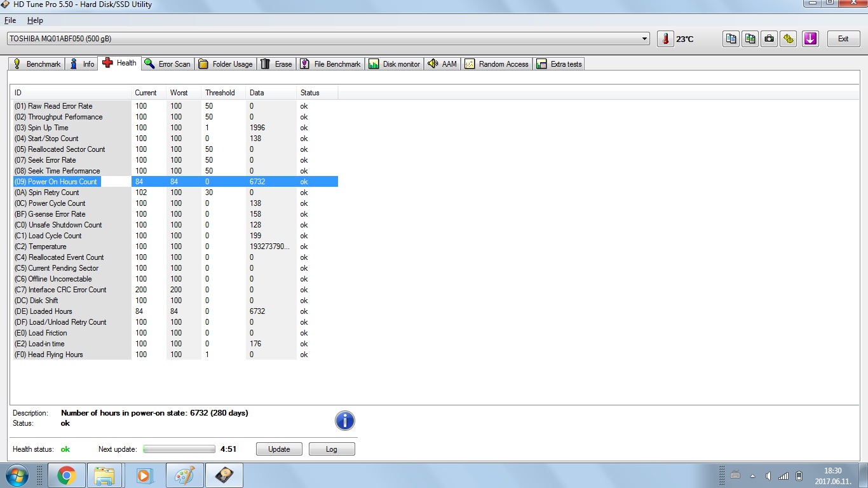The width and height of the screenshot is (868, 488).
Task: Select the (C2) Temperature row
Action: coord(175,247)
